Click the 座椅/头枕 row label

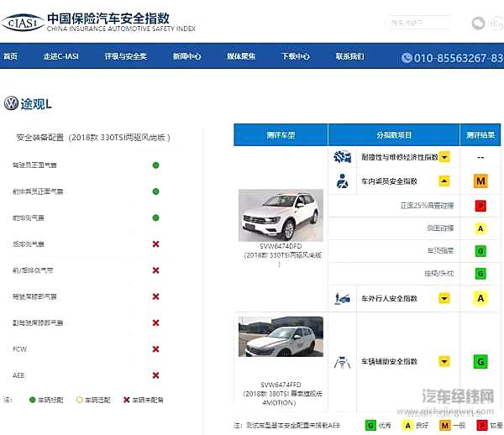439,274
